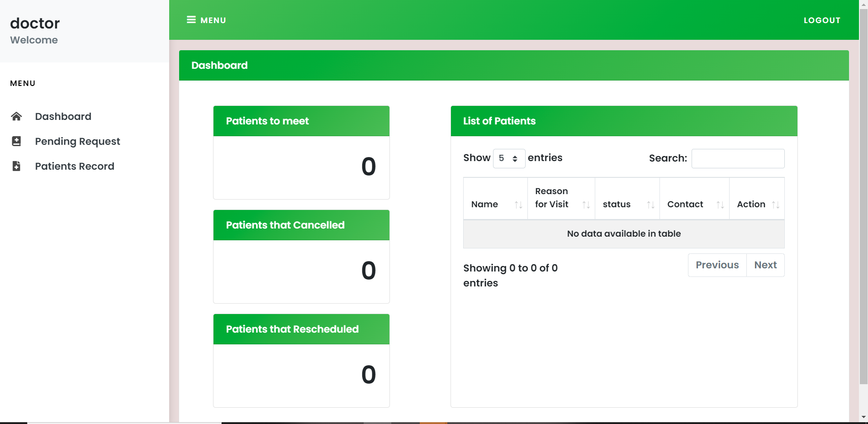Click the LOGOUT link
The image size is (868, 424).
click(821, 20)
